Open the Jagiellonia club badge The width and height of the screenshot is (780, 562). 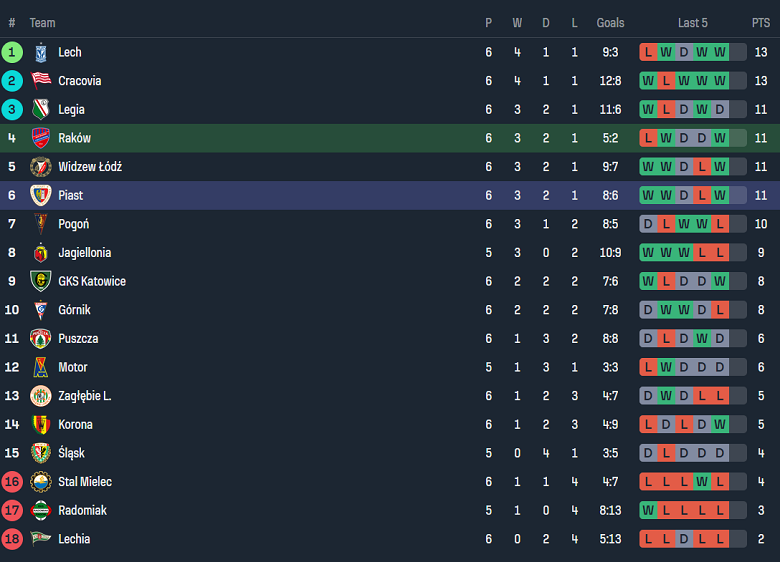click(x=40, y=253)
